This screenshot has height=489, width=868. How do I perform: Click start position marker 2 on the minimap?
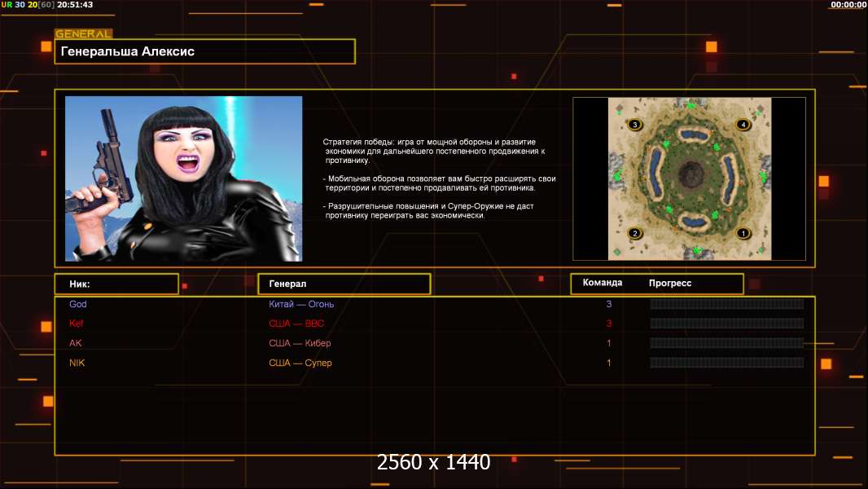635,233
